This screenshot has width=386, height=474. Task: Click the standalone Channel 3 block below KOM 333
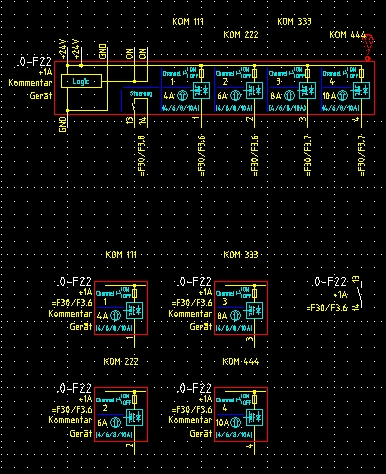point(241,308)
